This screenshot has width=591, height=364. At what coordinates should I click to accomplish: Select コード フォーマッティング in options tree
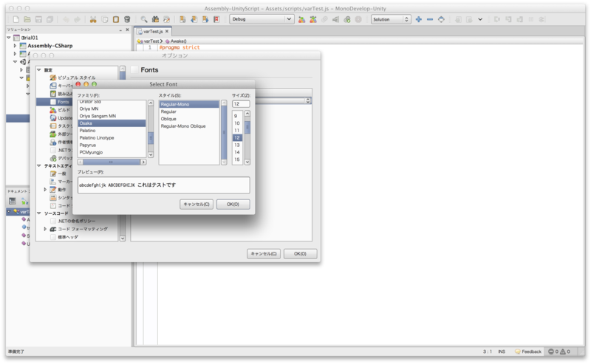coord(83,229)
